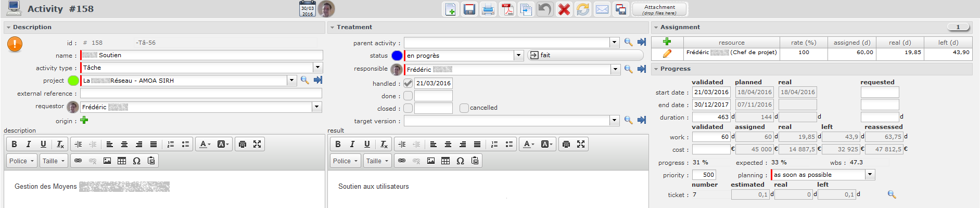
Task: Apply bold in the description editor
Action: [x=14, y=144]
